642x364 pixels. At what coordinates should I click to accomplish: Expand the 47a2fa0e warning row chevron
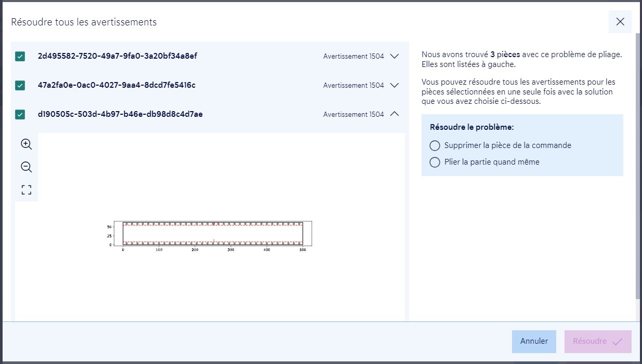pyautogui.click(x=395, y=85)
